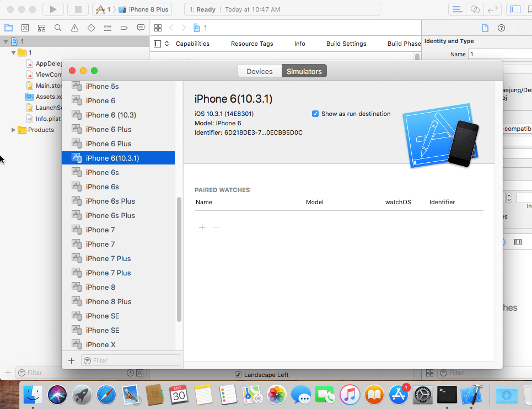Open Xcode from the Dock
The width and height of the screenshot is (532, 409).
pyautogui.click(x=471, y=395)
